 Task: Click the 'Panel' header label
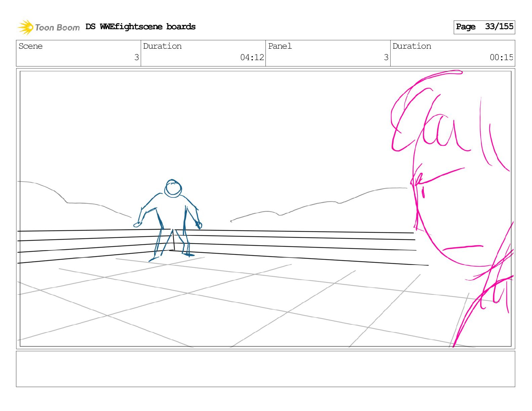280,46
